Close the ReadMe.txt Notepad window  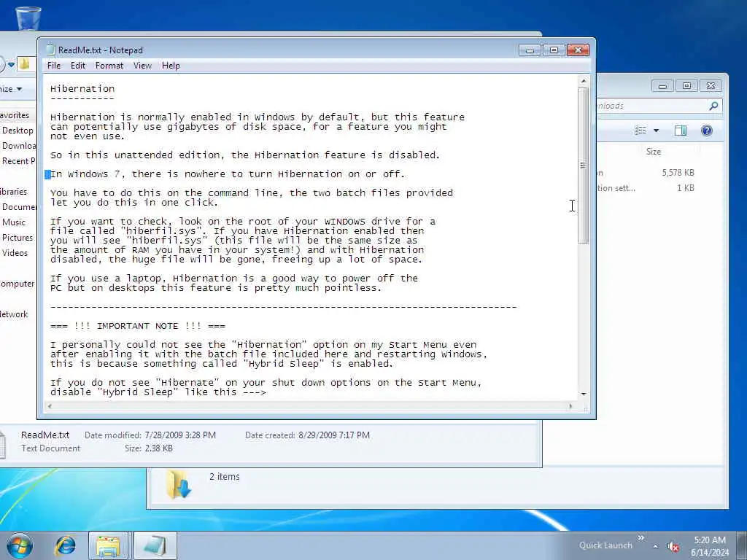(x=578, y=50)
